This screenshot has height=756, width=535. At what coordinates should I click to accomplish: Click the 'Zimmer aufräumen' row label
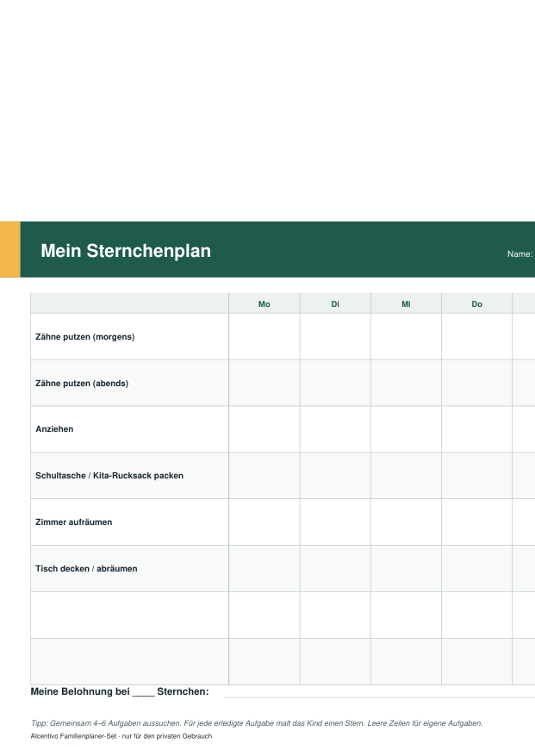74,522
